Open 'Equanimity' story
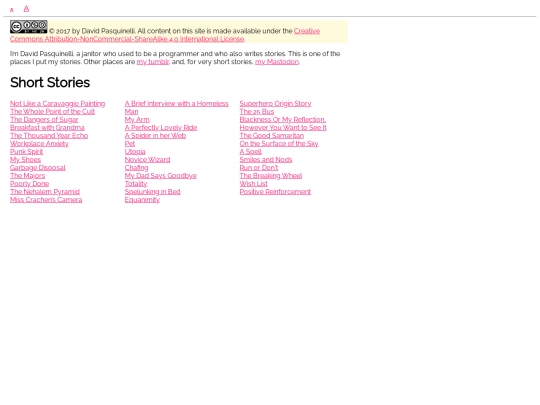 click(x=142, y=200)
